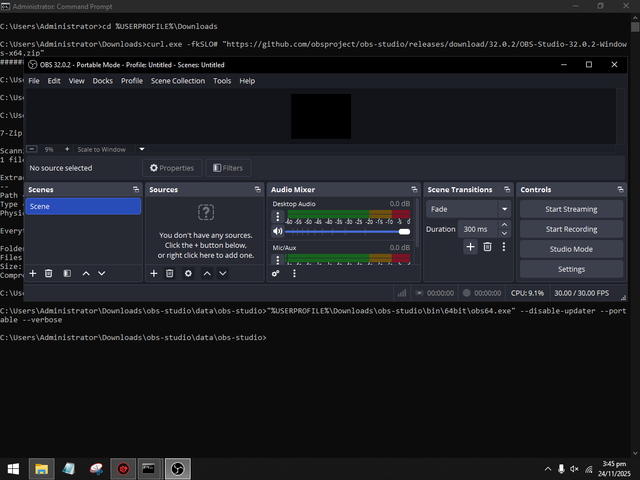
Task: Pop out the Scene Transitions dock
Action: (x=507, y=189)
